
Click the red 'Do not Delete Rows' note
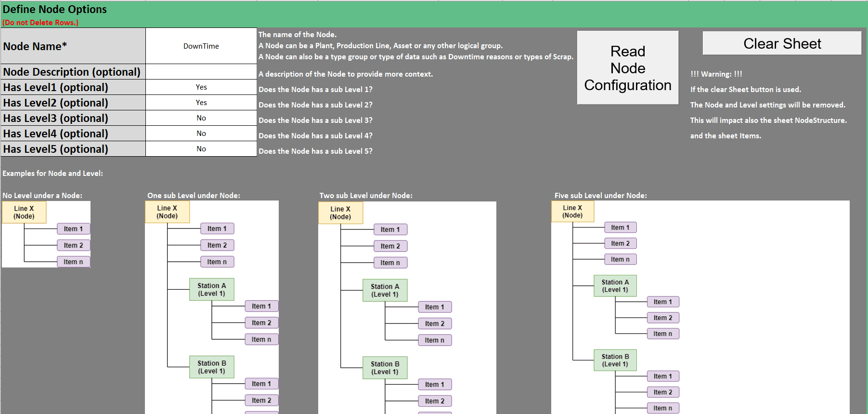pyautogui.click(x=40, y=22)
